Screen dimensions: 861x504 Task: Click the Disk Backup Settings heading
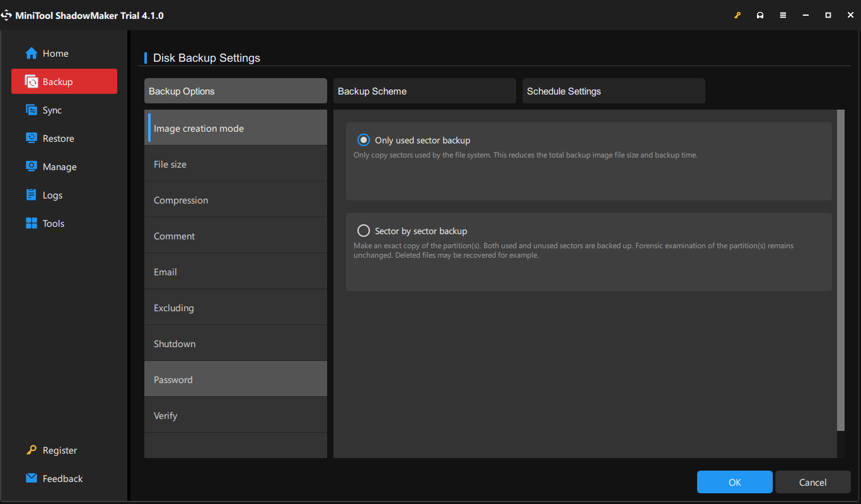[x=207, y=58]
